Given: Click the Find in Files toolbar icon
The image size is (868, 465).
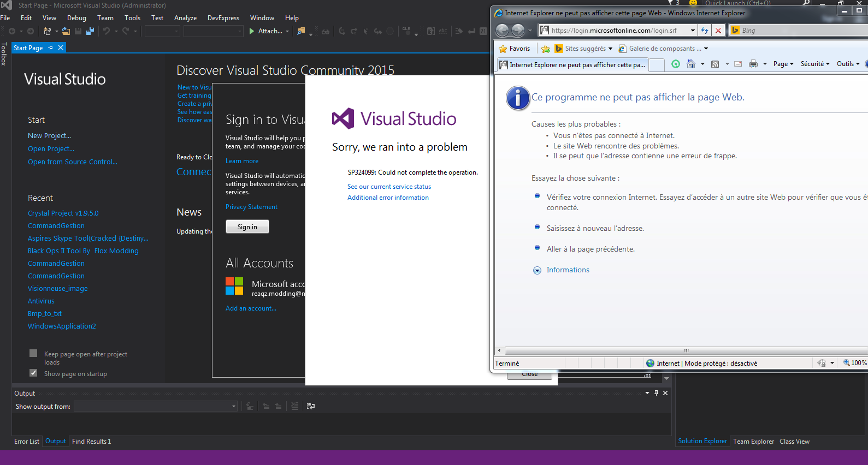Looking at the screenshot, I should pos(301,31).
